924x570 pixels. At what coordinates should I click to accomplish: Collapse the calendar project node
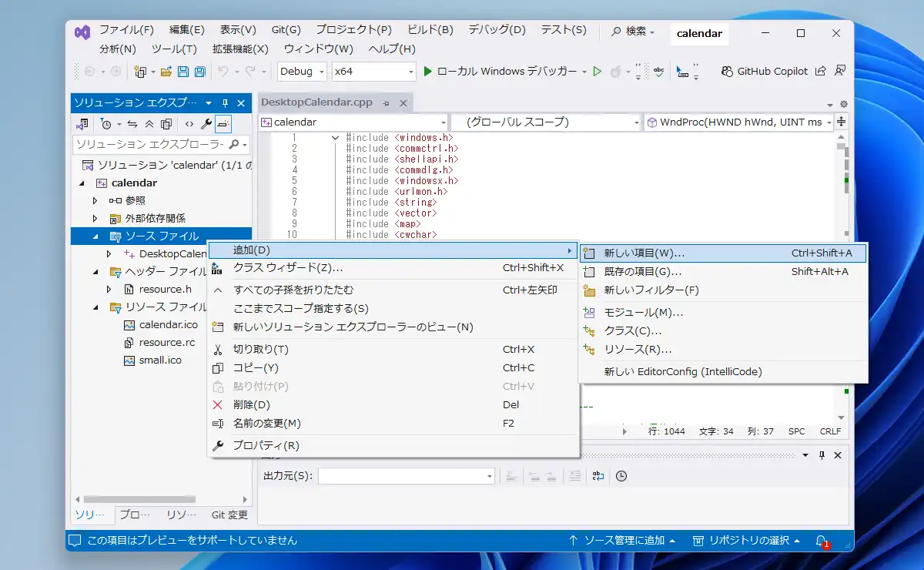pyautogui.click(x=82, y=183)
